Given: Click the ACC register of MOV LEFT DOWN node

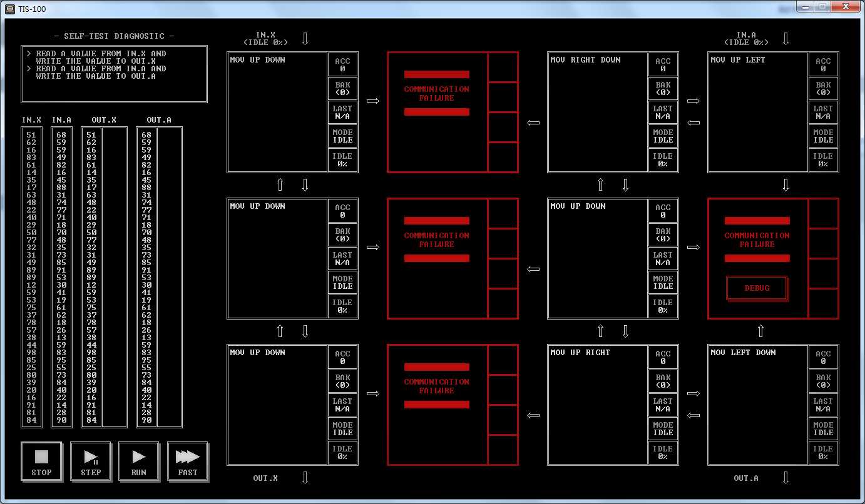Looking at the screenshot, I should click(823, 358).
